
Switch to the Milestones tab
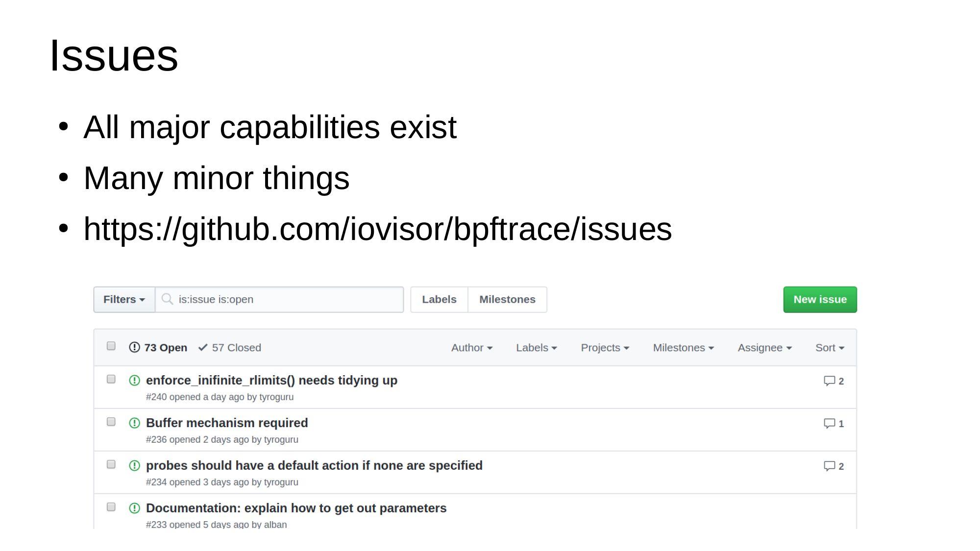coord(507,299)
